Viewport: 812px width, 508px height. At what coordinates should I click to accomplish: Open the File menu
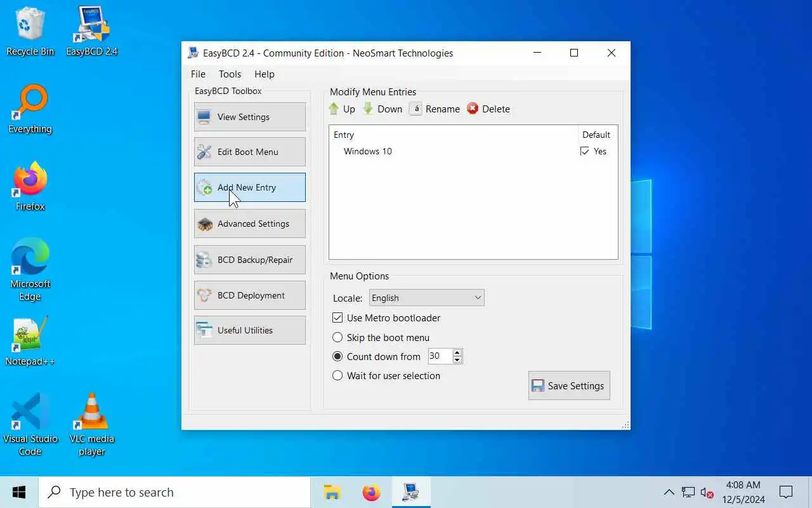tap(198, 74)
